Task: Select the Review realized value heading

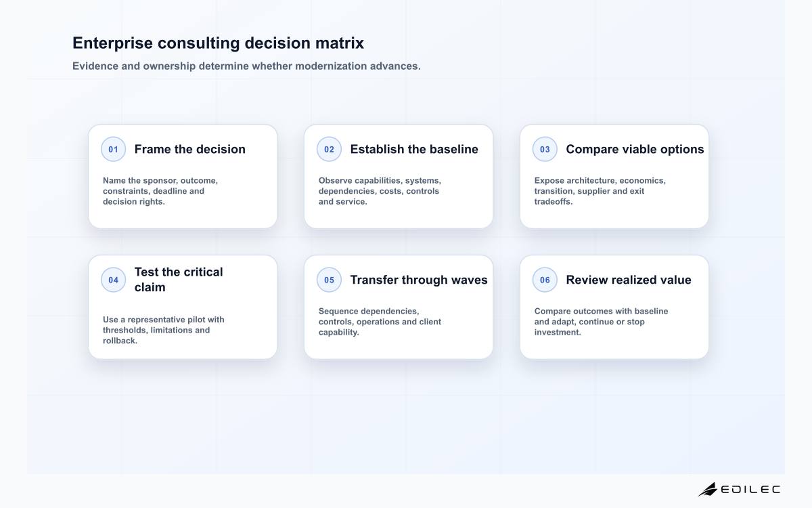Action: (629, 280)
